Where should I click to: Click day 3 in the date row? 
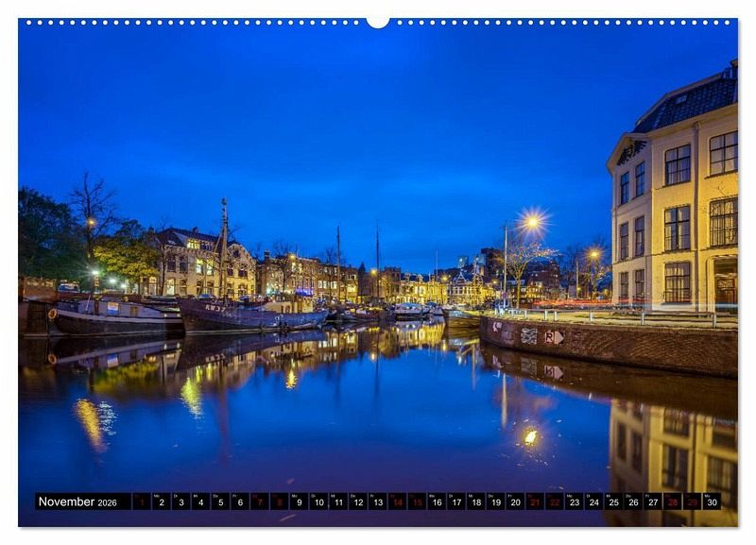click(181, 502)
